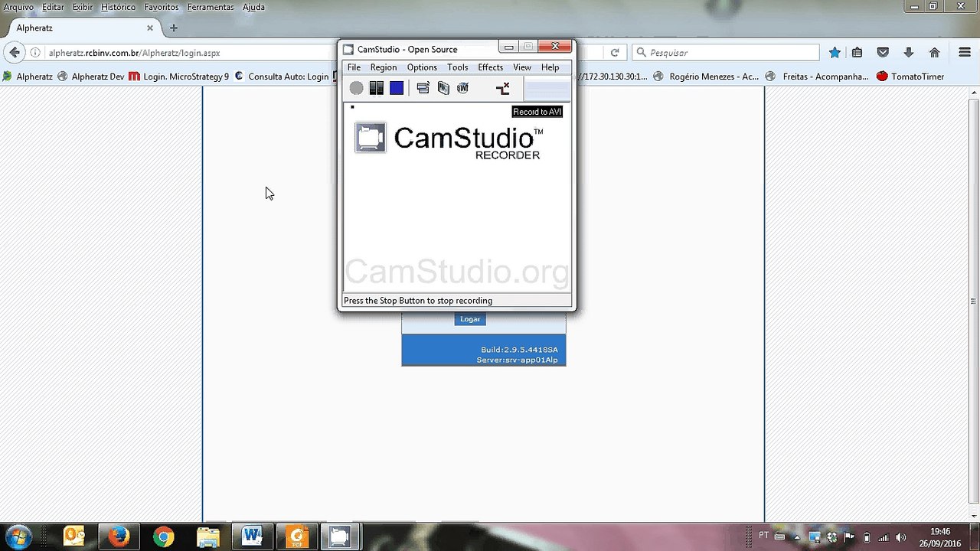Close the Alpheratz tab
Image resolution: width=980 pixels, height=551 pixels.
tap(150, 28)
